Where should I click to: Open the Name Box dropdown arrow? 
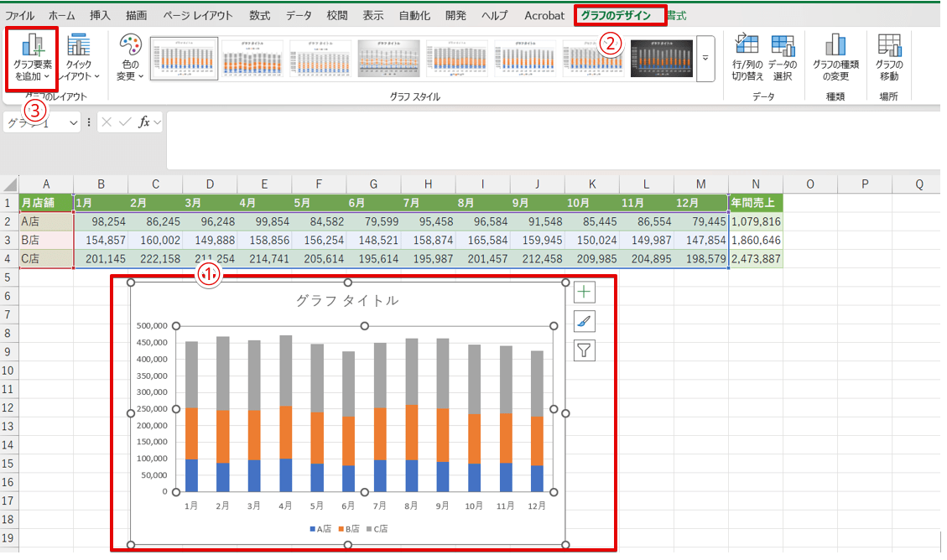tap(73, 122)
